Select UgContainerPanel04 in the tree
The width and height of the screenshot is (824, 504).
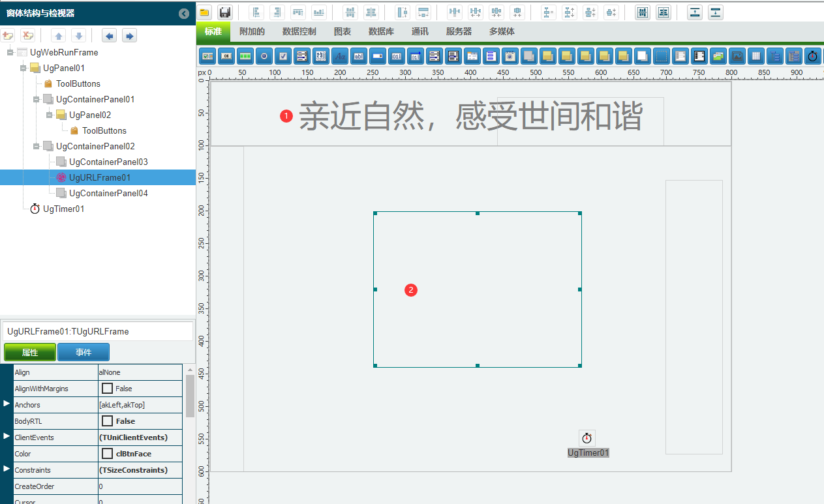point(108,193)
